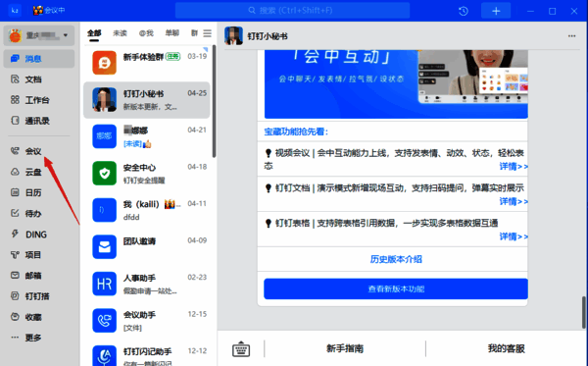Click the plus create button
This screenshot has height=366, width=588.
point(496,11)
